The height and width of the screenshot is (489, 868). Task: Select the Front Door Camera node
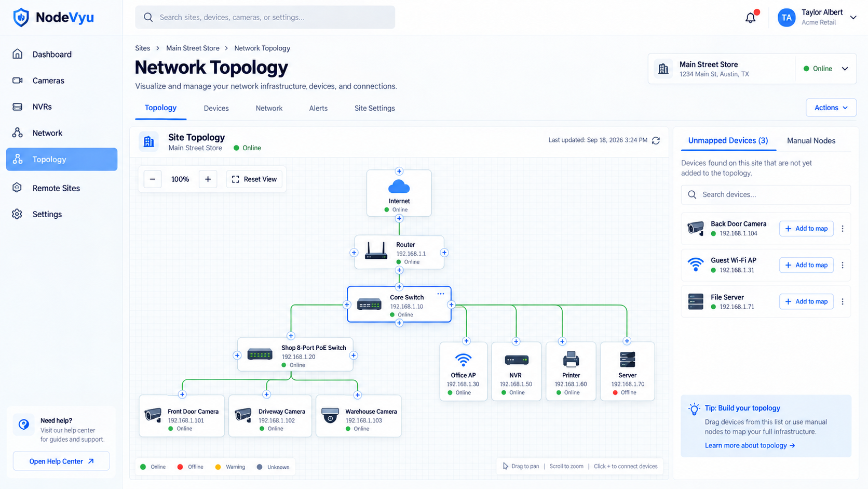(x=182, y=416)
